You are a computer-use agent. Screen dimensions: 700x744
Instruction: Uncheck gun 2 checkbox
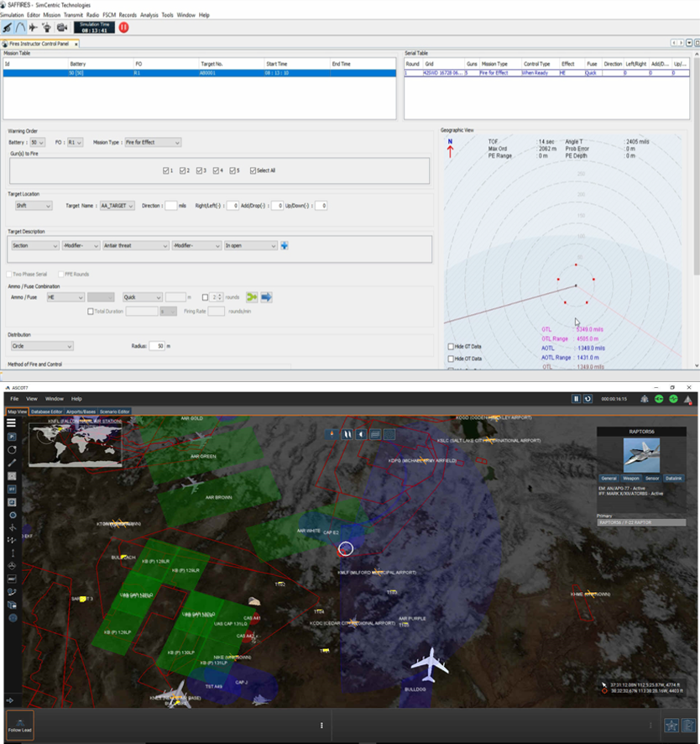pyautogui.click(x=182, y=170)
